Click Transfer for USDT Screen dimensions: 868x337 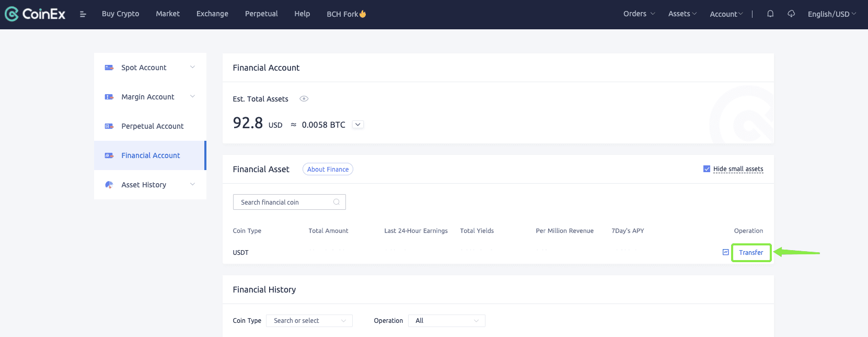pos(751,253)
